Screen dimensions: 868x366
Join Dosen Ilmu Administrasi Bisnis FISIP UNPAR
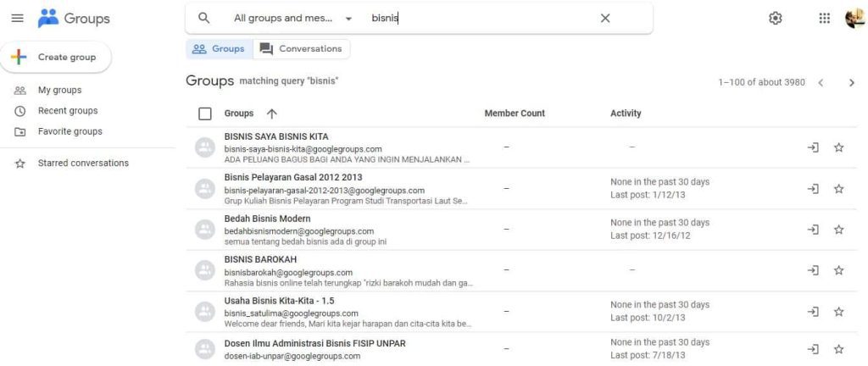[813, 349]
